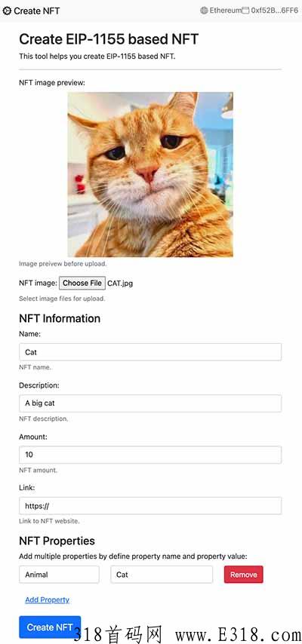Click the property value field Cat

tap(162, 575)
